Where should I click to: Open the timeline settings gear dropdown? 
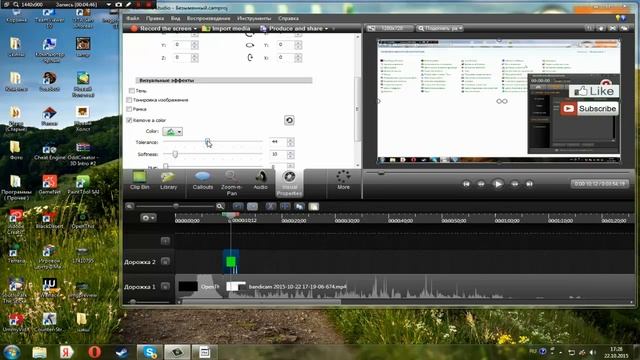148,218
